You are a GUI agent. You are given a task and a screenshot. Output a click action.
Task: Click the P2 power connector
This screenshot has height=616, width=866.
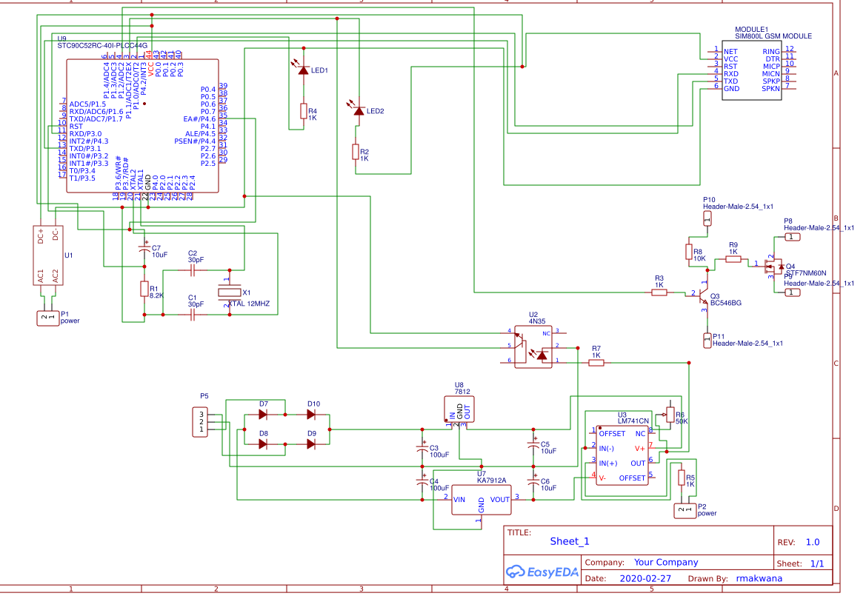coord(685,511)
